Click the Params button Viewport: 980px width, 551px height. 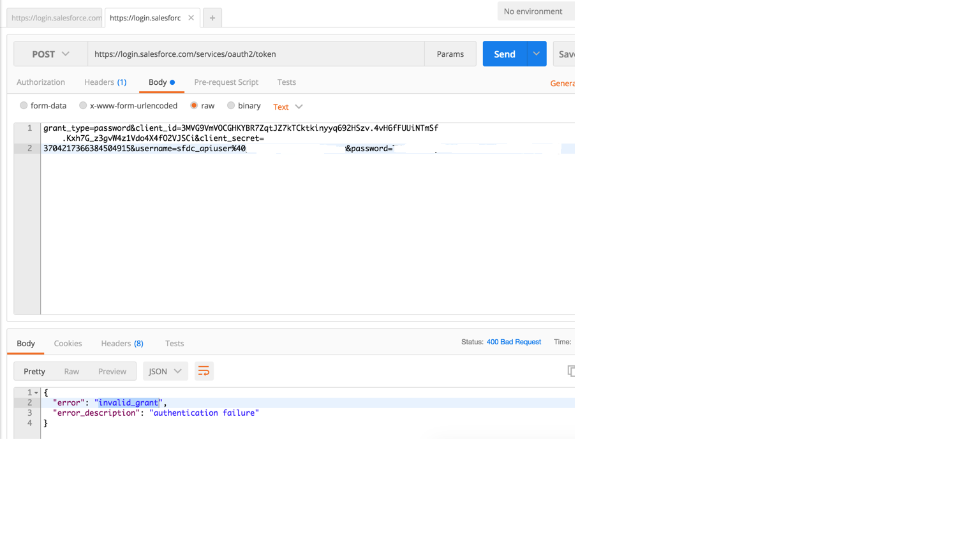click(450, 54)
